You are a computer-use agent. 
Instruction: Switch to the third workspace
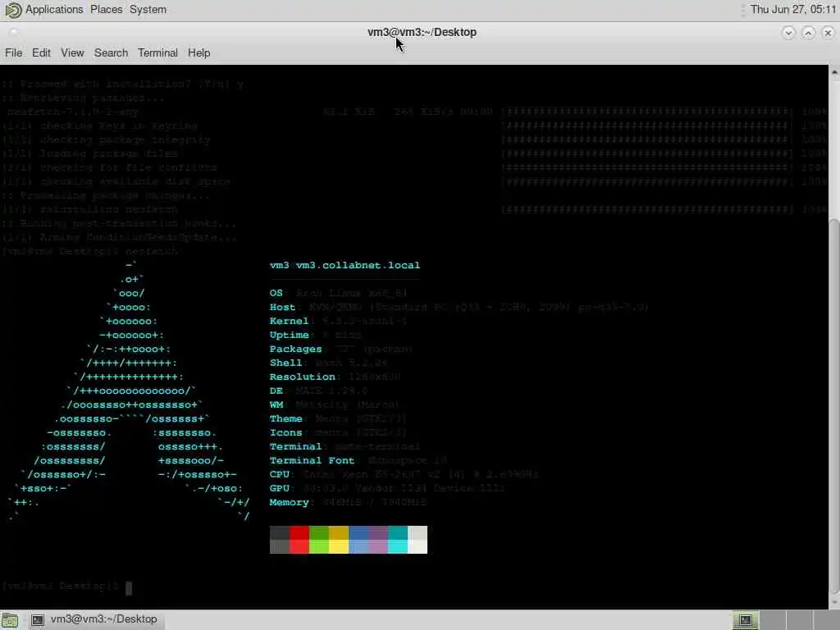(x=799, y=620)
